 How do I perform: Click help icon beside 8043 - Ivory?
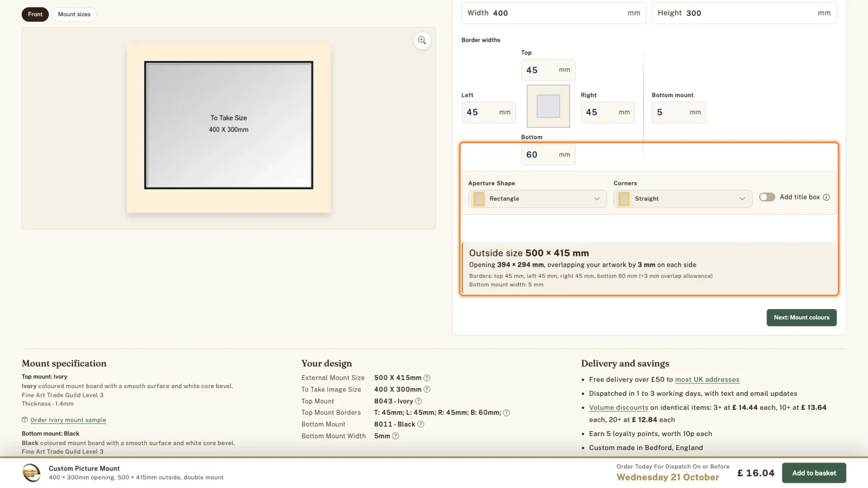click(x=418, y=401)
